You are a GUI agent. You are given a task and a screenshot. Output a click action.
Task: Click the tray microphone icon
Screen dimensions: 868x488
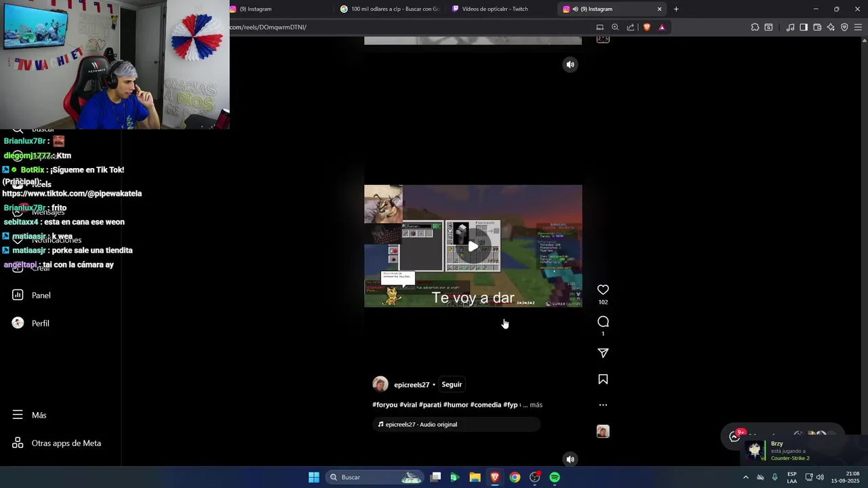point(774,477)
